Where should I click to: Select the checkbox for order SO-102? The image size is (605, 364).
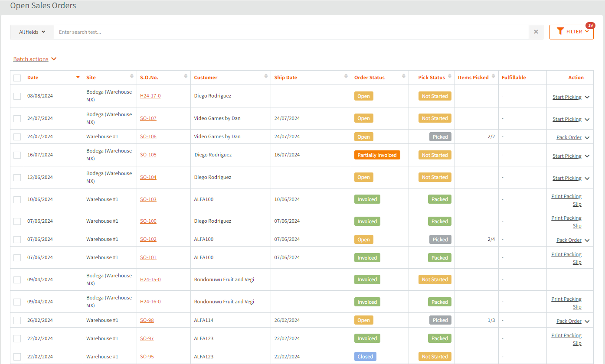[17, 240]
